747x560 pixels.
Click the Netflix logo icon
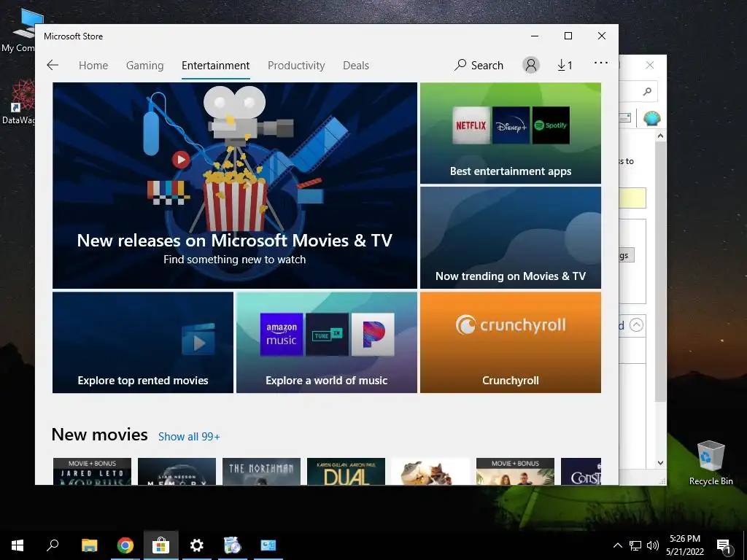[x=471, y=125]
